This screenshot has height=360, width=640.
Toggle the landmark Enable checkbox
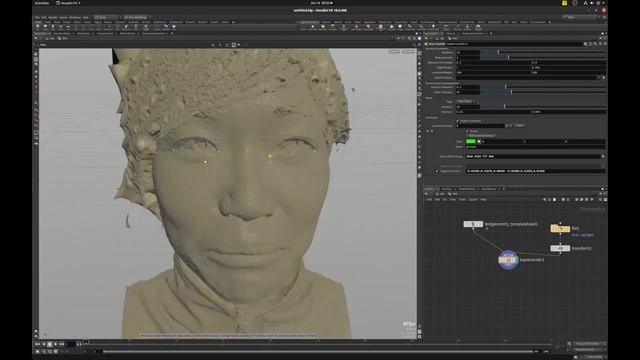[x=467, y=131]
